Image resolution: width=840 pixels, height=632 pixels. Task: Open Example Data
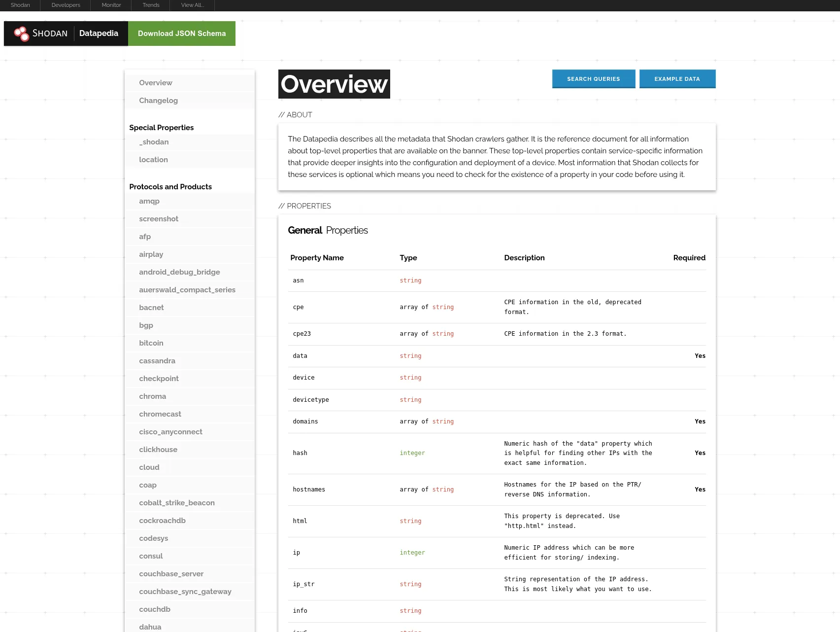(677, 78)
